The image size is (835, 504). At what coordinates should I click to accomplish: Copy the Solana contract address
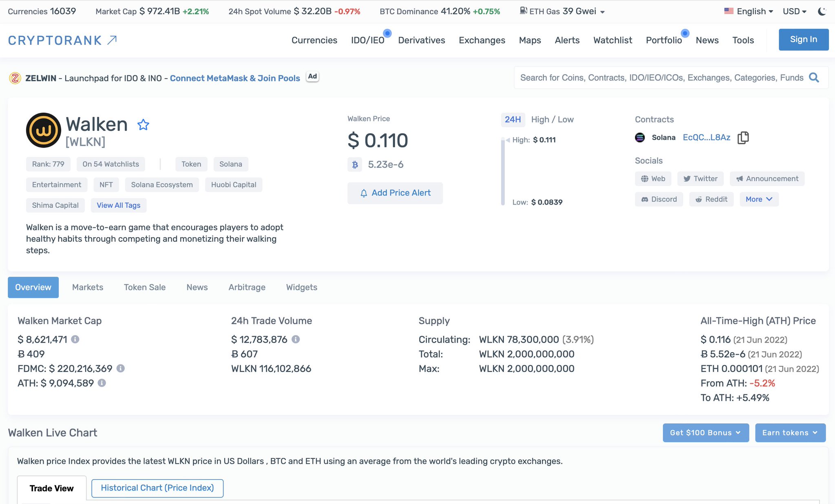[743, 138]
